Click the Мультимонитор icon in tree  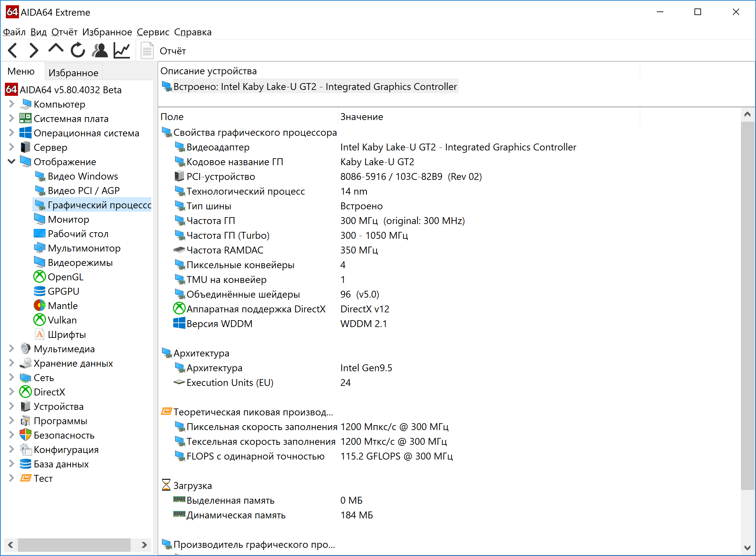pos(39,248)
